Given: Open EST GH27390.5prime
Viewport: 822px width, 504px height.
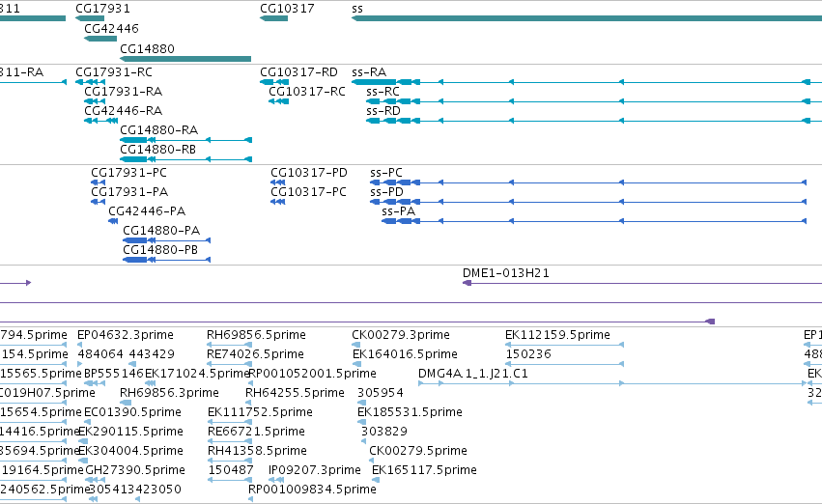Looking at the screenshot, I should tap(135, 470).
